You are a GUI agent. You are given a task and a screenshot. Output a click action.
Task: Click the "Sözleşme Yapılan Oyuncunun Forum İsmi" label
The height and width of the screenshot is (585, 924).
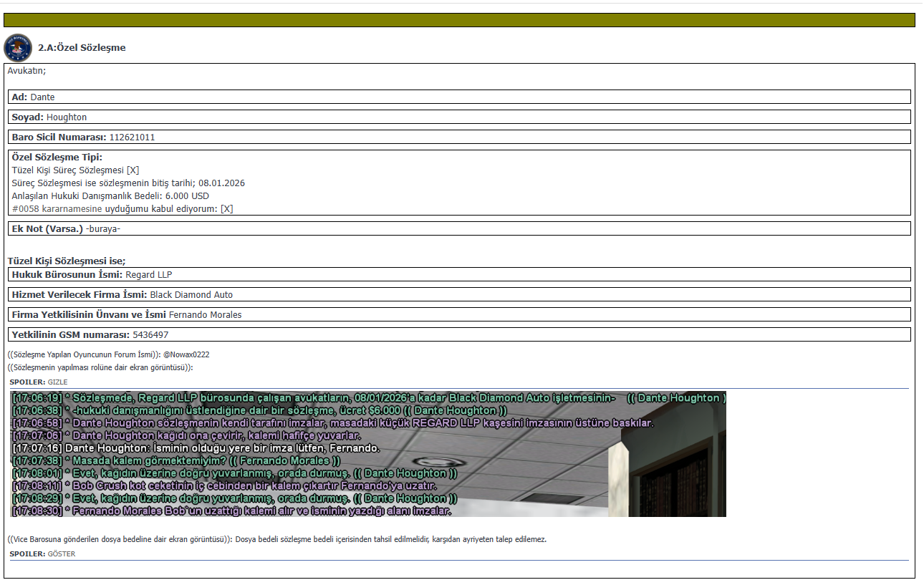[x=85, y=355]
